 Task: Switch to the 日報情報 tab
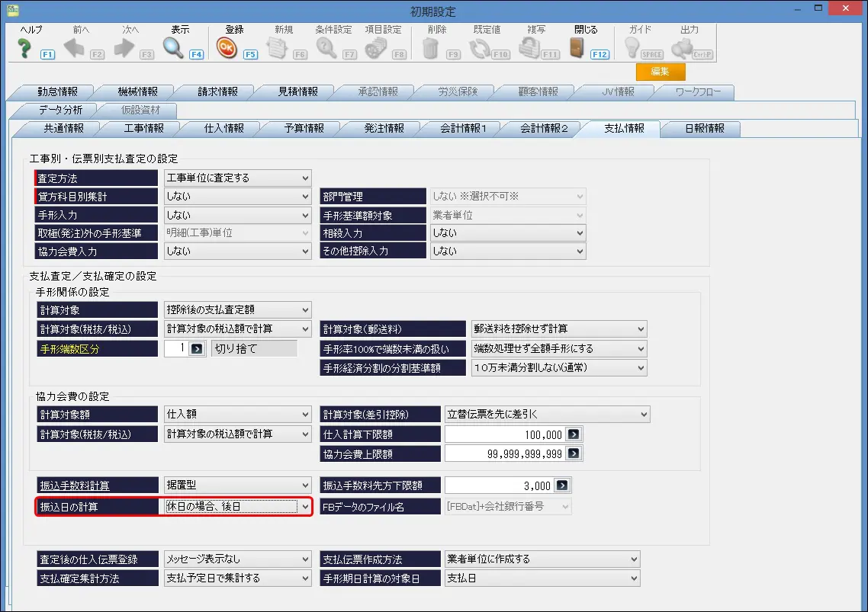click(x=704, y=128)
